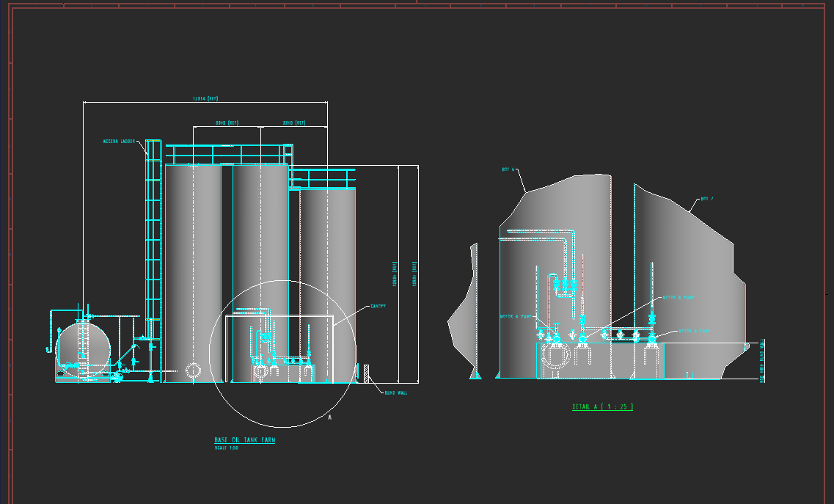Click the BASE OIL TANK FARM view title
The image size is (834, 504).
(x=245, y=440)
